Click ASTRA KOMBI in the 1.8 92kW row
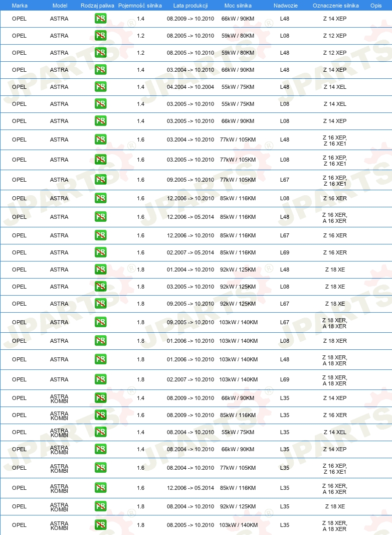Viewport: 392px width, 535px height. click(59, 507)
